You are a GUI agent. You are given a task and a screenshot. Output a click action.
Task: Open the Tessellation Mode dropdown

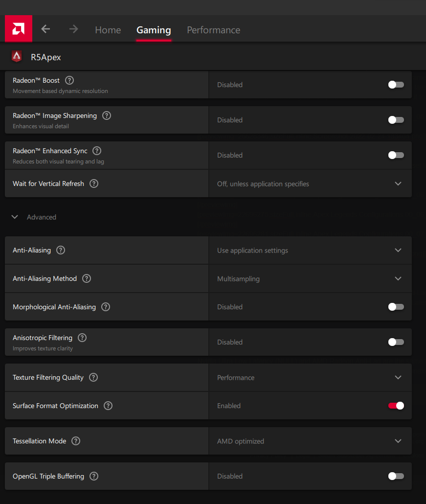398,441
